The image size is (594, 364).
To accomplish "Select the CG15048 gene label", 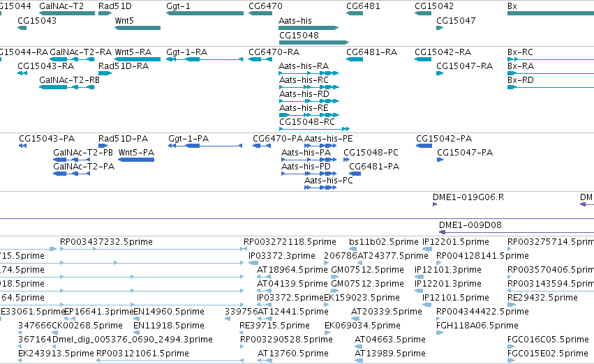I will click(299, 35).
